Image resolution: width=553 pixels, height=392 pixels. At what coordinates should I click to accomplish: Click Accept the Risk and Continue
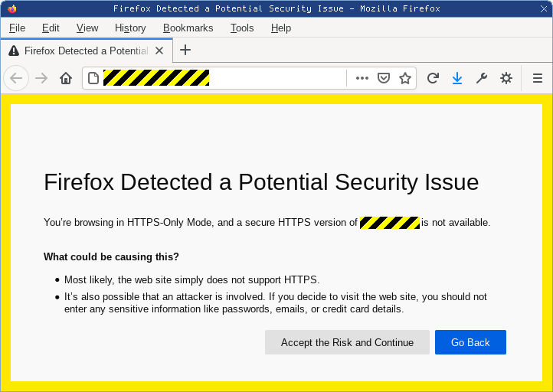click(x=347, y=342)
